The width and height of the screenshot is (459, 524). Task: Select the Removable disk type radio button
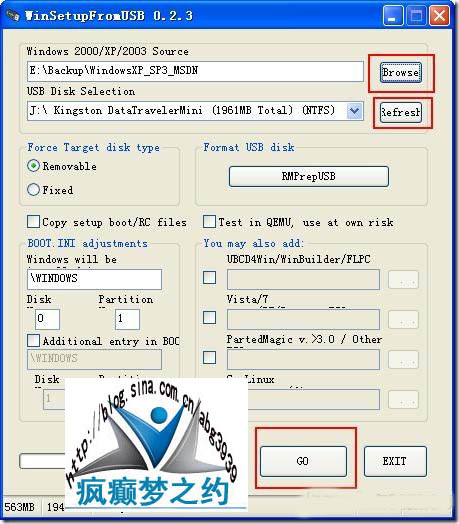(x=33, y=166)
